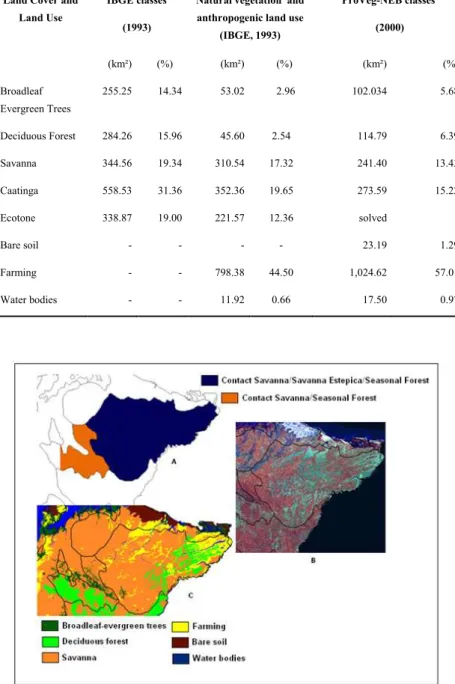455x684 pixels.
Task: Select the value 17.50 in the Water bodies row
Action: click(375, 300)
